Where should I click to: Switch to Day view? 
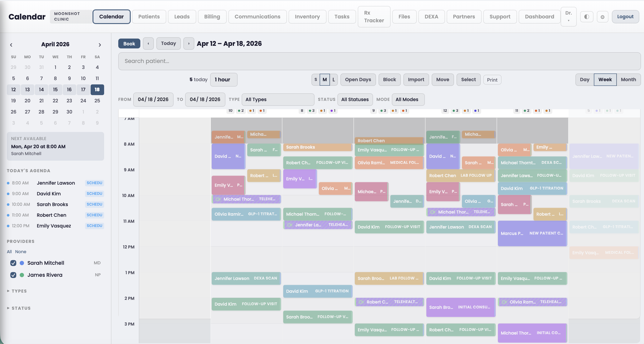point(584,79)
